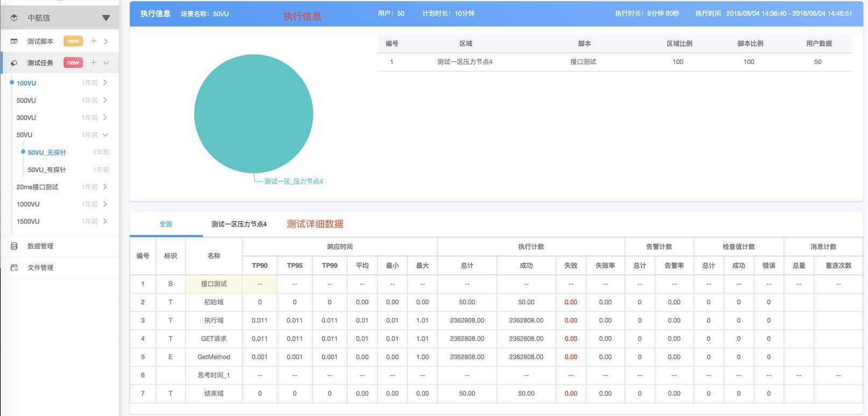
Task: Click the 执行域 row name
Action: [x=214, y=320]
